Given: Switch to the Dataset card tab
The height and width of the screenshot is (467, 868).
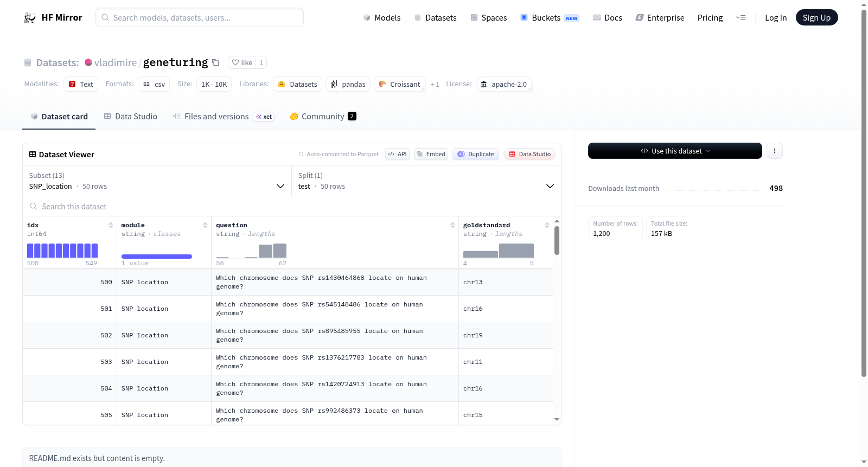Looking at the screenshot, I should click(59, 117).
